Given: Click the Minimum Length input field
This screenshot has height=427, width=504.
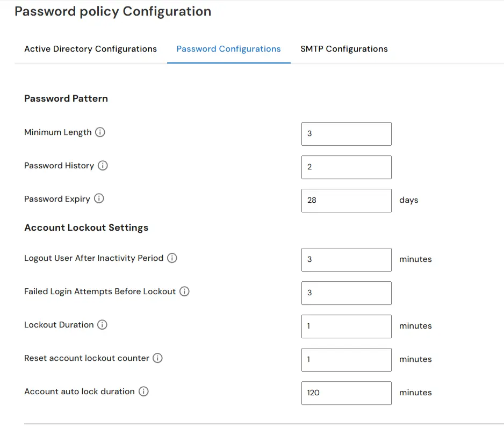Looking at the screenshot, I should pos(346,134).
